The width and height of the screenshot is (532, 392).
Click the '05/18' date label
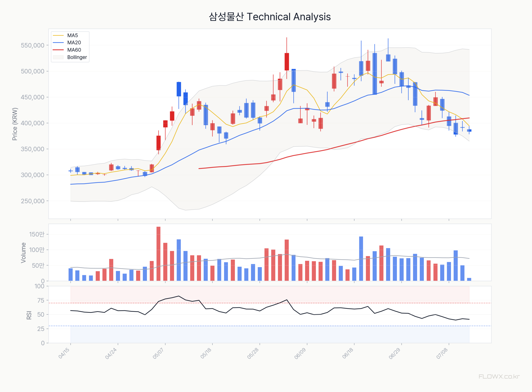point(206,353)
